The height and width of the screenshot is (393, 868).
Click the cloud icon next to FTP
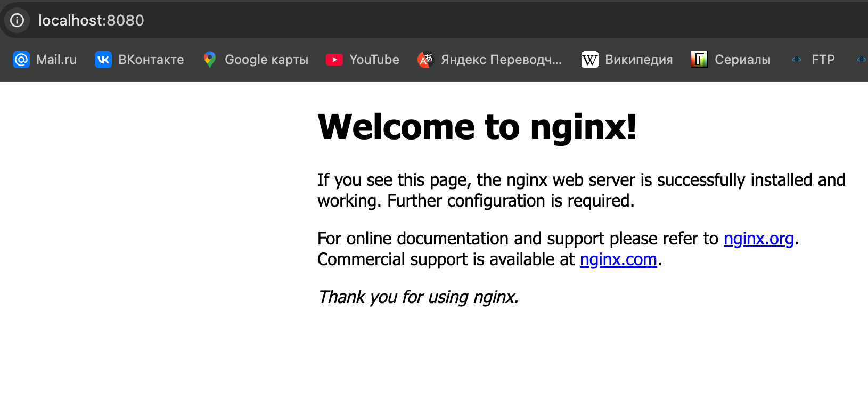pyautogui.click(x=797, y=60)
